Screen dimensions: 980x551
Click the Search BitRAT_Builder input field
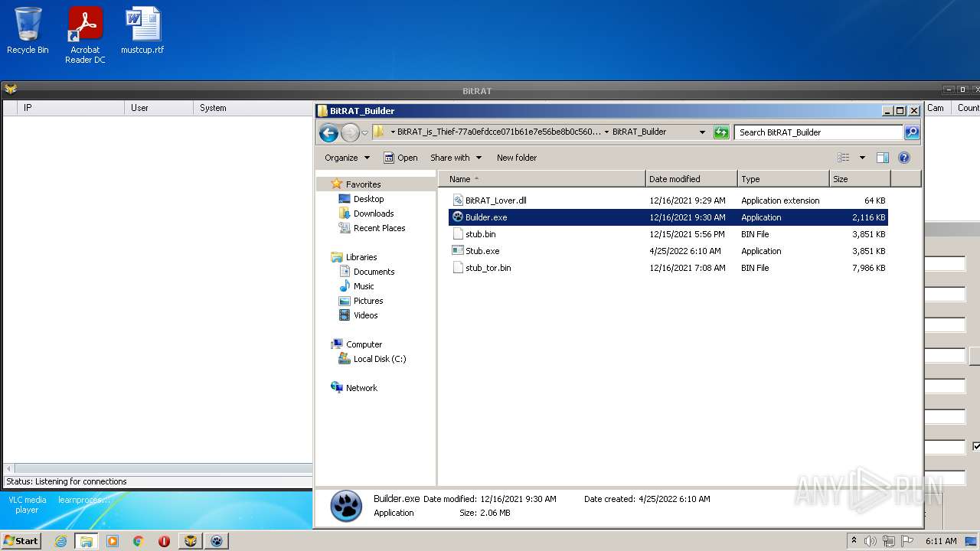pos(819,132)
